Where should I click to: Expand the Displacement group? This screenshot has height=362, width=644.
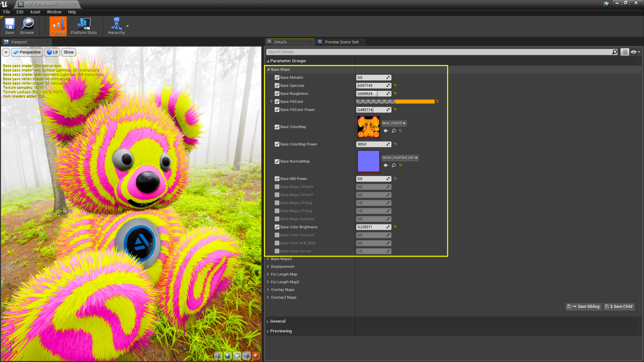268,267
